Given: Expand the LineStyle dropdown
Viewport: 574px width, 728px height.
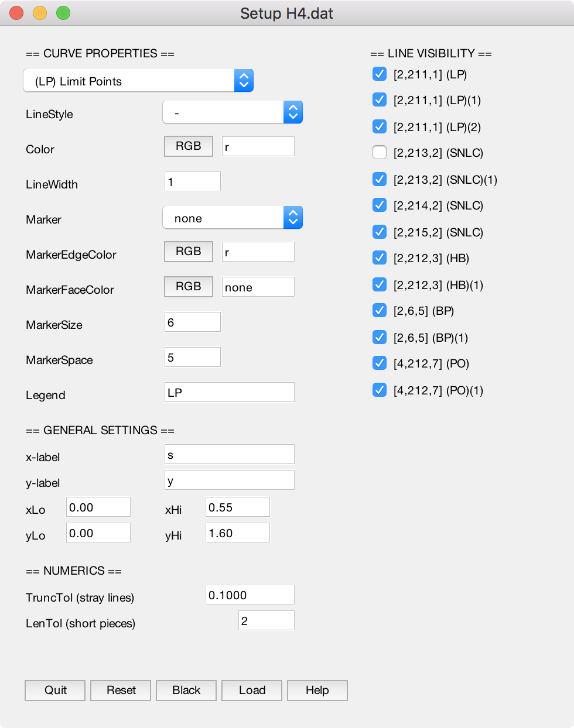Looking at the screenshot, I should point(233,112).
